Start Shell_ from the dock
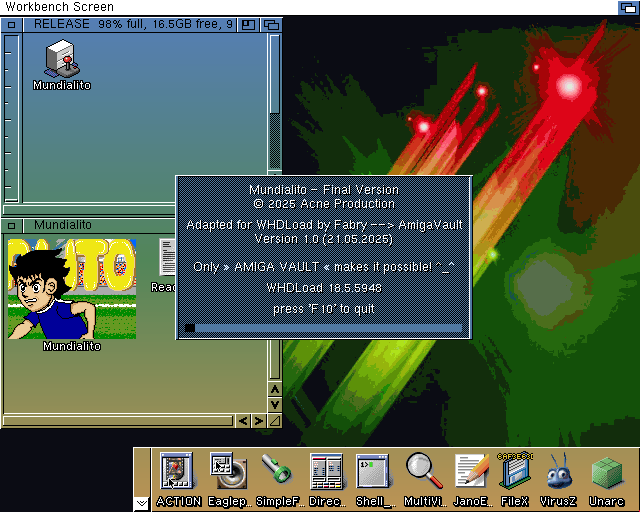The width and height of the screenshot is (640, 512). pyautogui.click(x=374, y=480)
